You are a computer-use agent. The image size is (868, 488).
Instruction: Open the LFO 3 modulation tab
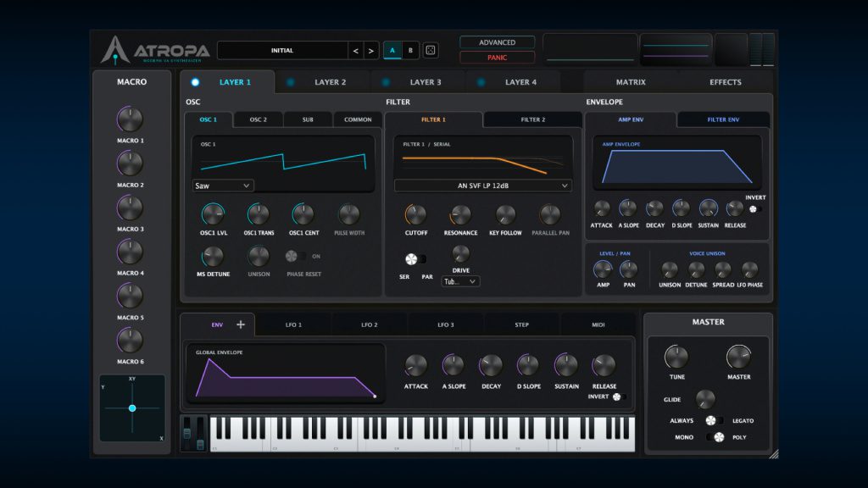(446, 324)
